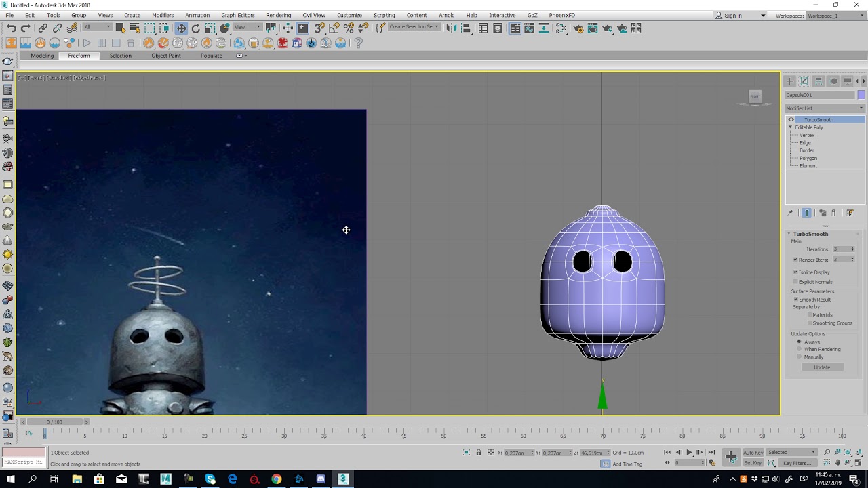The width and height of the screenshot is (868, 488).
Task: Click the Create tab plus icon in command panel
Action: pos(790,81)
